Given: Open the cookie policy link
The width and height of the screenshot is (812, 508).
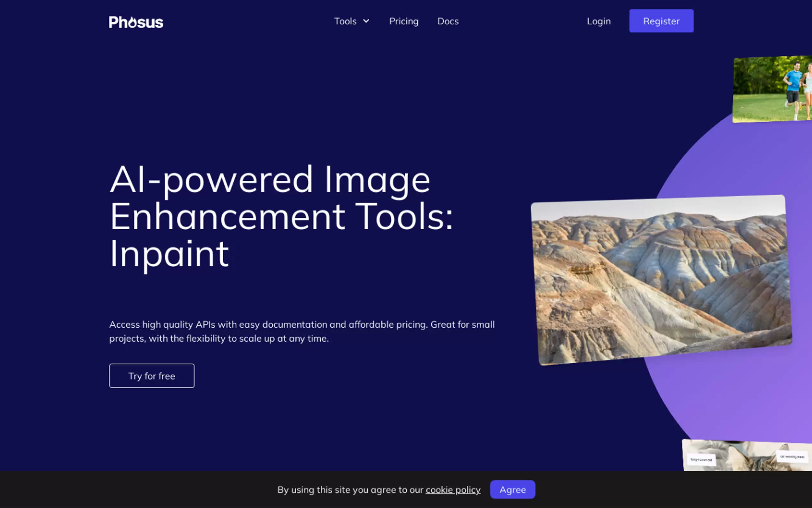Looking at the screenshot, I should [x=453, y=489].
